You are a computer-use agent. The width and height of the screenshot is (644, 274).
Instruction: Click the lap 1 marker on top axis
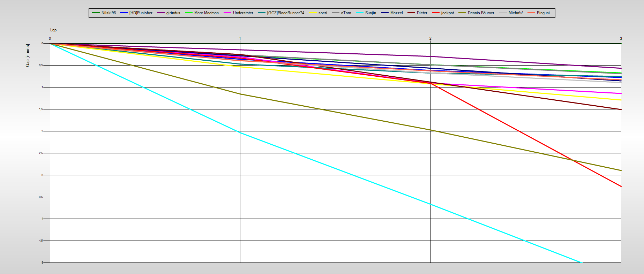[x=240, y=38]
